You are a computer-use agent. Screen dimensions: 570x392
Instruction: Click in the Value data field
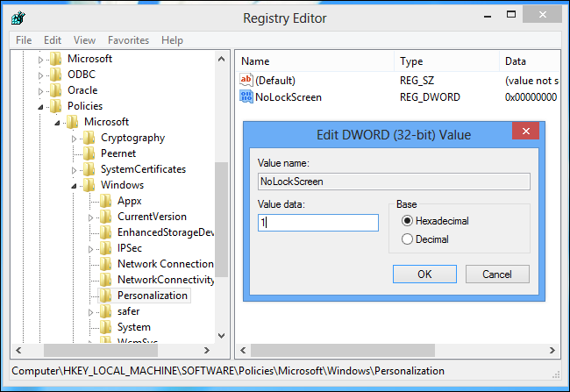coord(317,223)
